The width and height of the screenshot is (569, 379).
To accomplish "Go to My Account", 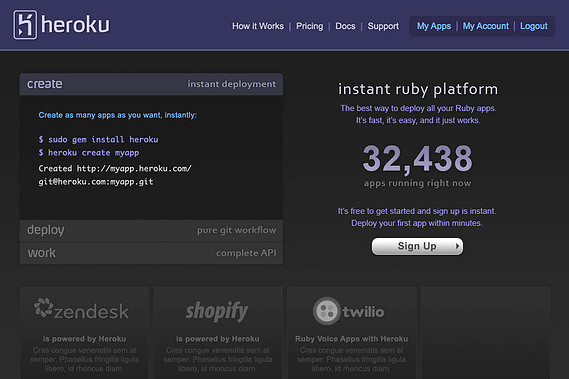I will [x=486, y=26].
